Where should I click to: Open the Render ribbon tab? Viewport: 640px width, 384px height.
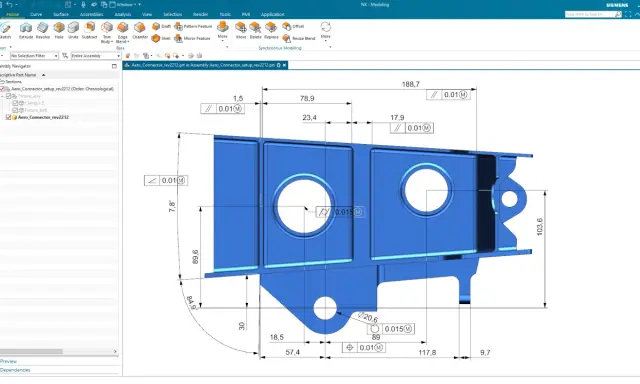(200, 14)
